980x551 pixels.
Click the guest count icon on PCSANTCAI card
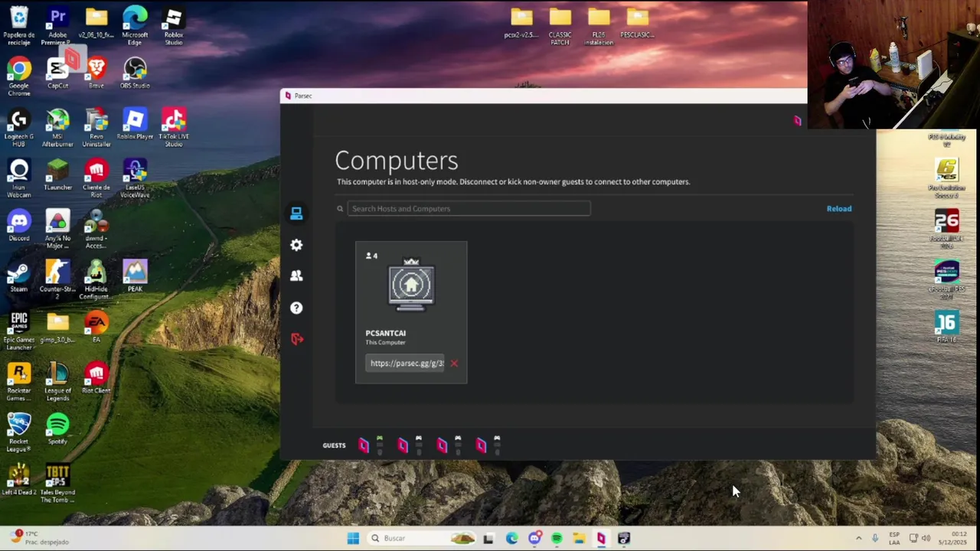click(x=371, y=256)
